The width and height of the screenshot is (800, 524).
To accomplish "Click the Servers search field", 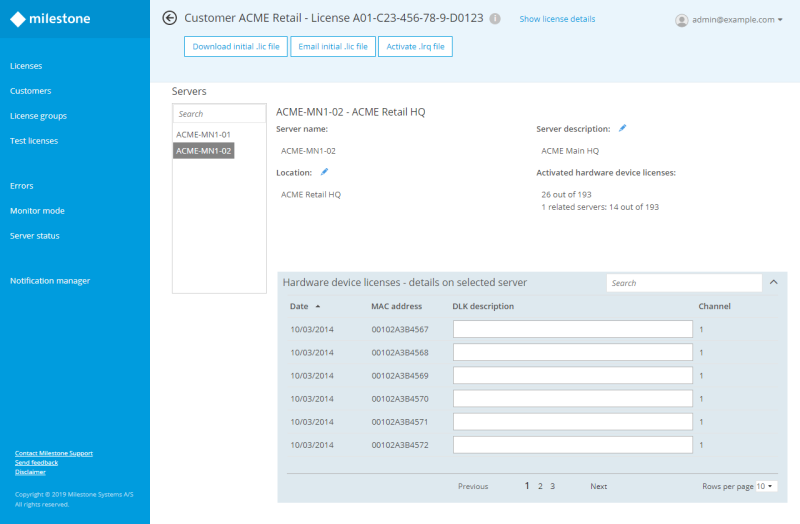I will coord(219,114).
